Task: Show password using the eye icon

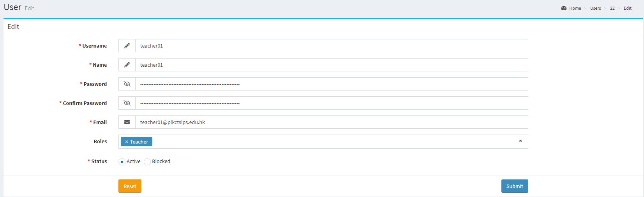Action: 127,84
